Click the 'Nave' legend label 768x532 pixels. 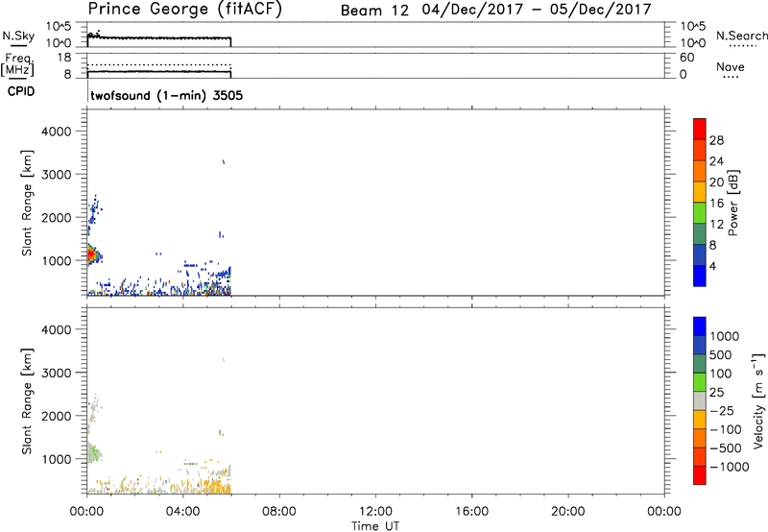(731, 67)
